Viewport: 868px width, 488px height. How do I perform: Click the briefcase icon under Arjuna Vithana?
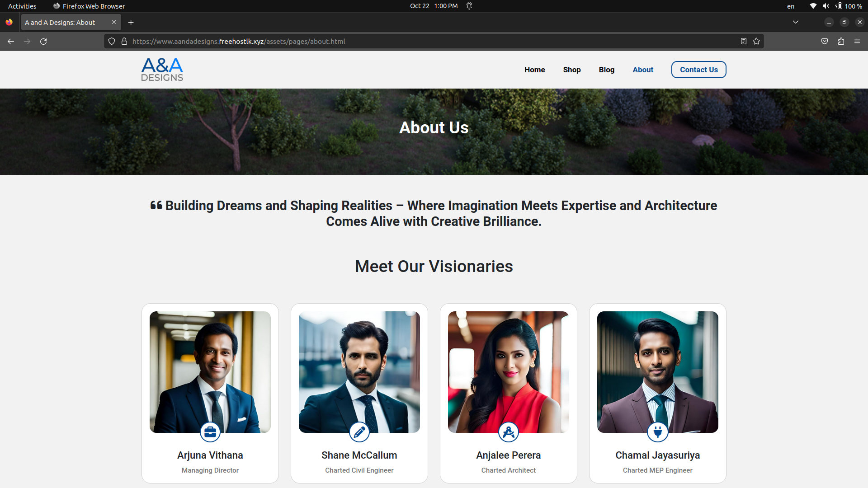coord(210,432)
